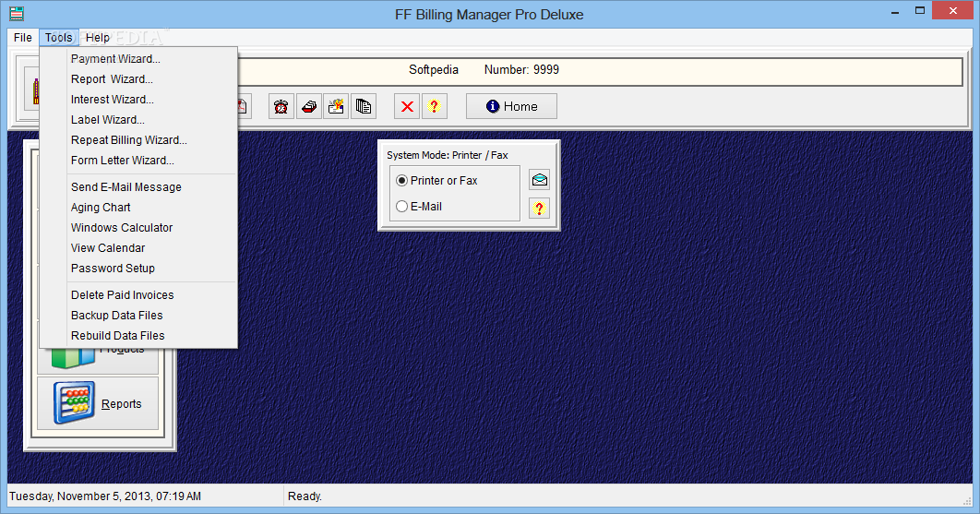Image resolution: width=980 pixels, height=514 pixels.
Task: Click the alarm clock reminder icon
Action: click(x=281, y=106)
